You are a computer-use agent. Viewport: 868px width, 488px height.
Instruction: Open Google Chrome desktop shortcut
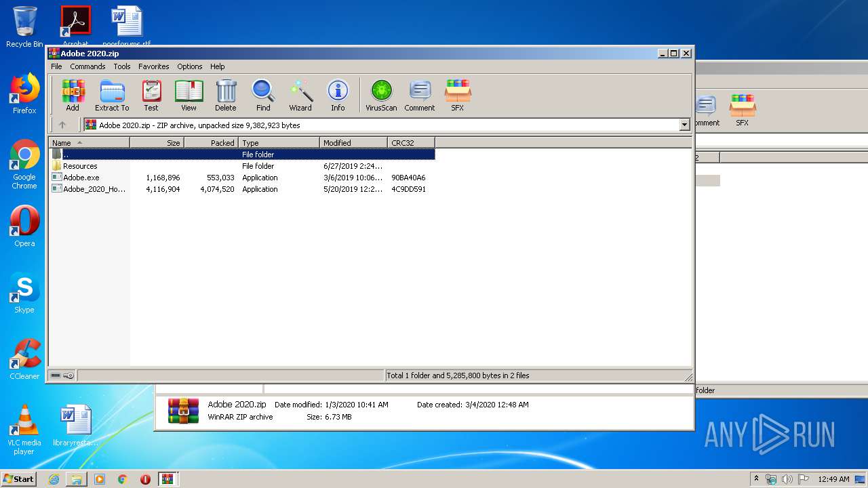(x=24, y=165)
